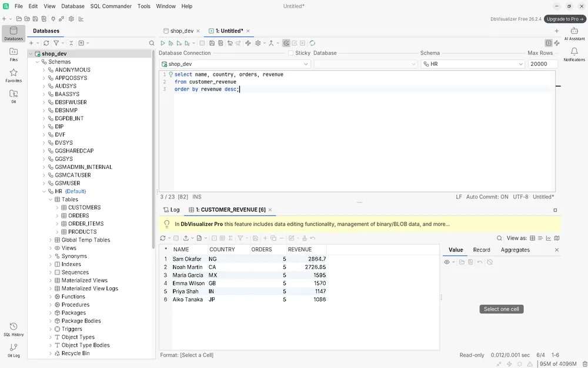The width and height of the screenshot is (588, 368).
Task: Open the Database menu
Action: point(73,6)
